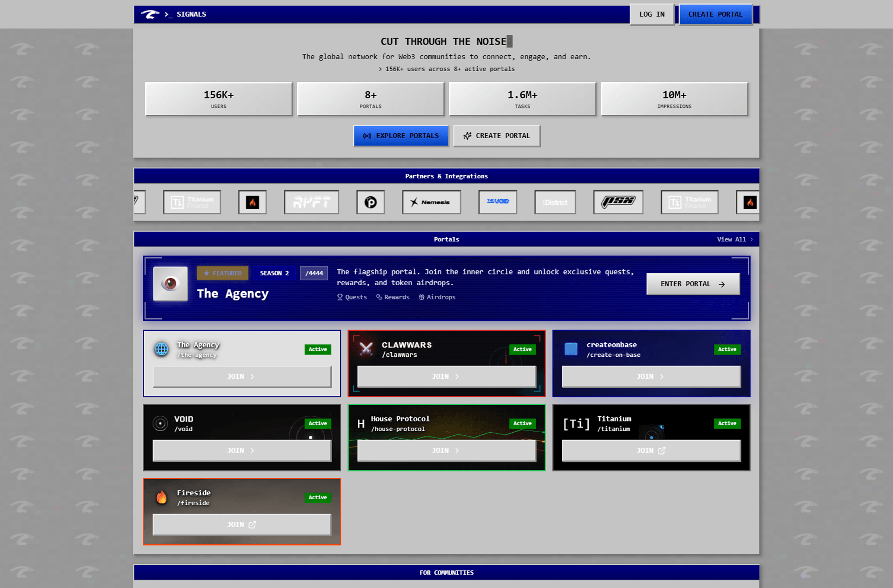
Task: Join the VOID portal
Action: click(242, 450)
